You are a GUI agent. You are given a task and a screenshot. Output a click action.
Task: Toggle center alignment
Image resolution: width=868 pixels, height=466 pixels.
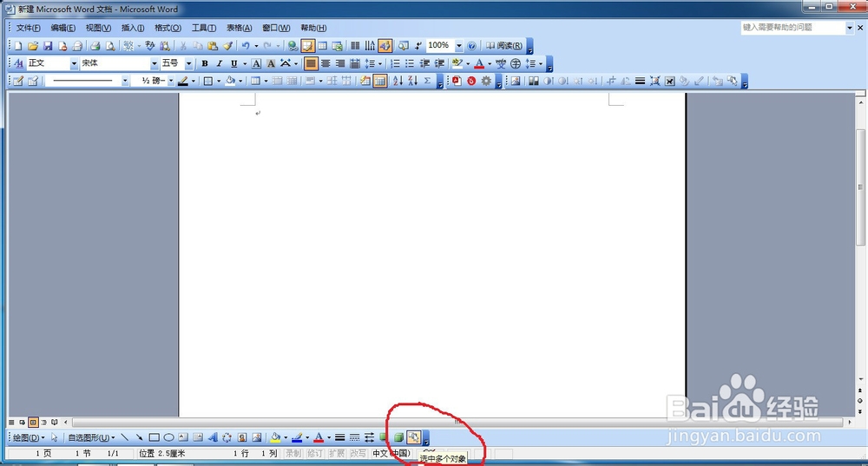[325, 63]
